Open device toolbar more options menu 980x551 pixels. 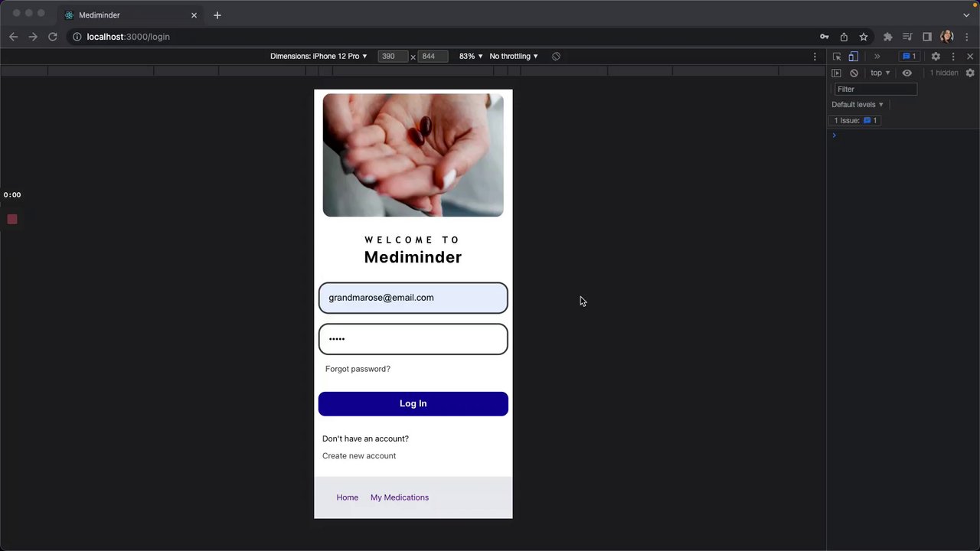click(x=815, y=57)
